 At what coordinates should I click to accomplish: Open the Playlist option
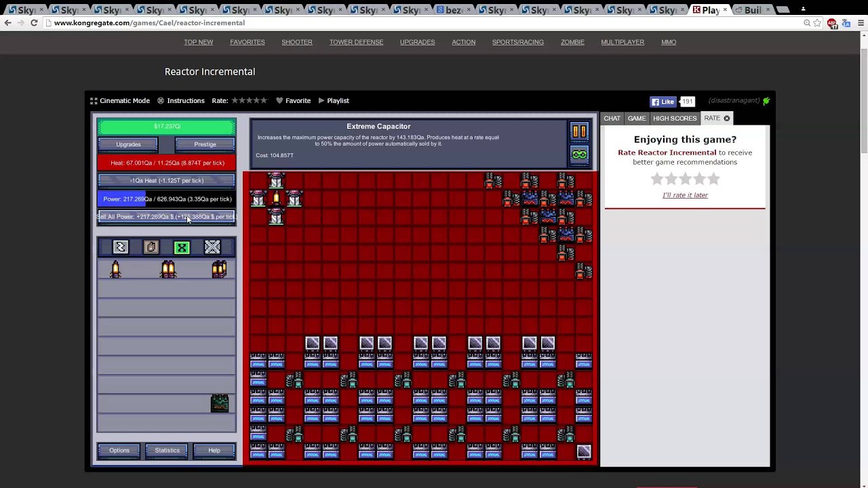[x=334, y=100]
